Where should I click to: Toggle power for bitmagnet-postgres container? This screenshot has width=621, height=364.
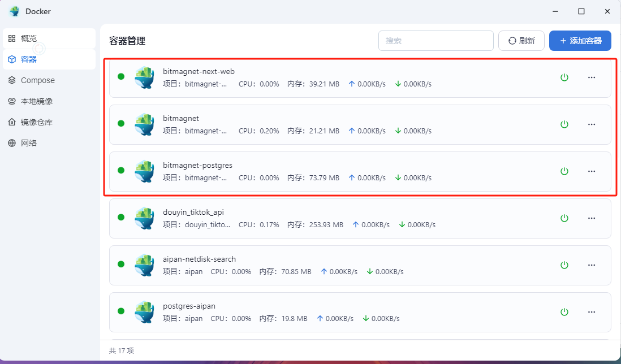click(x=564, y=171)
